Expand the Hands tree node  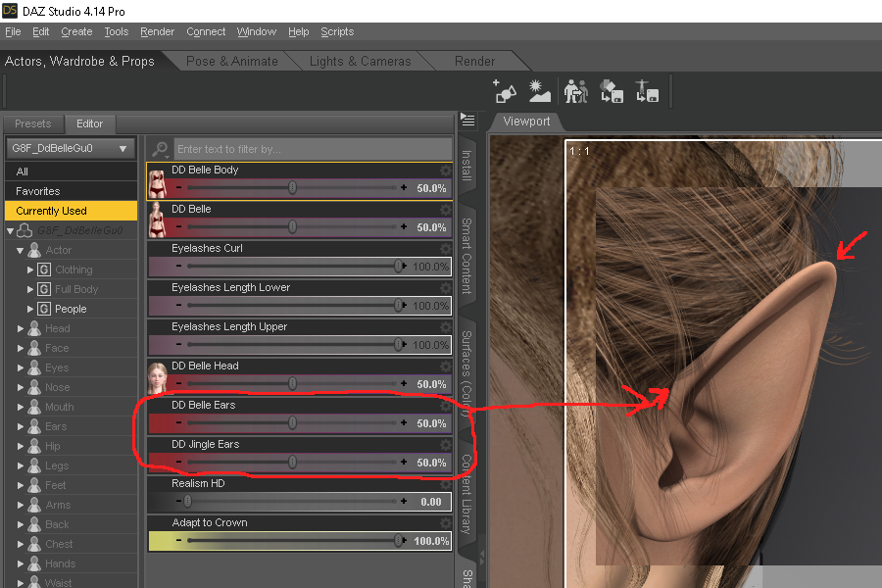coord(21,563)
